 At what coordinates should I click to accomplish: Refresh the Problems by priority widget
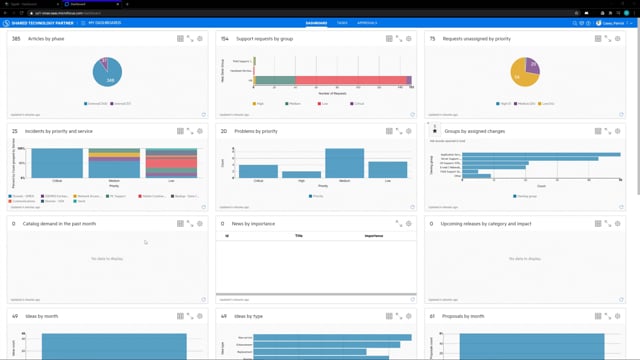[412, 207]
